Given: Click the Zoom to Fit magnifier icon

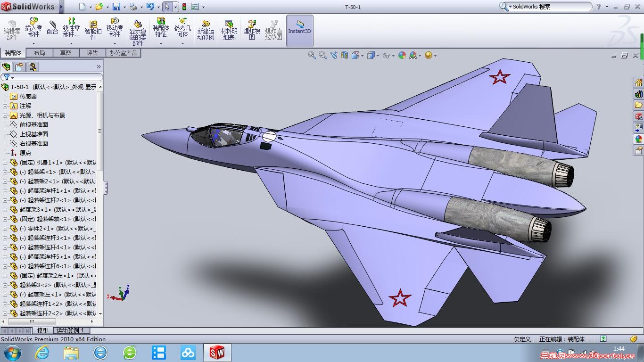Looking at the screenshot, I should (x=312, y=55).
